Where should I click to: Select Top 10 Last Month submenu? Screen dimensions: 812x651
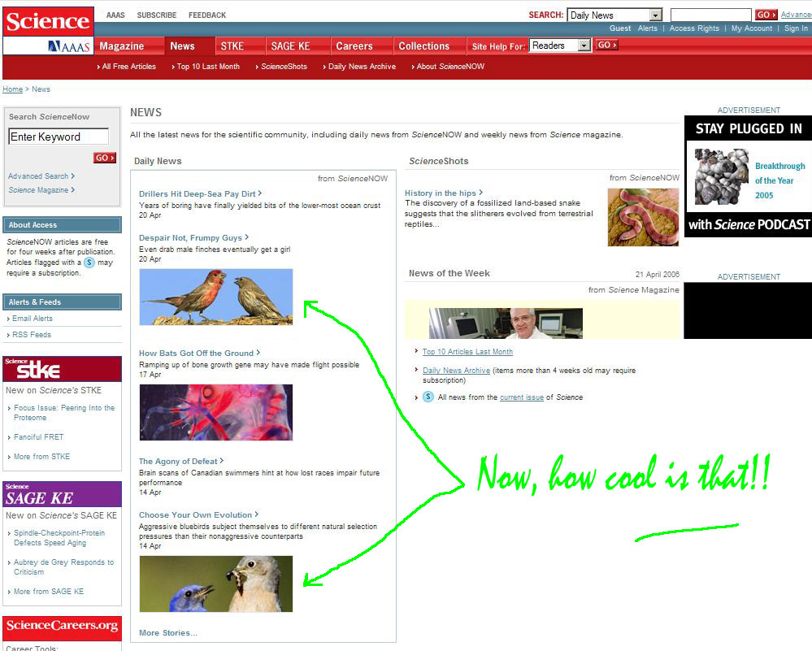pos(208,67)
